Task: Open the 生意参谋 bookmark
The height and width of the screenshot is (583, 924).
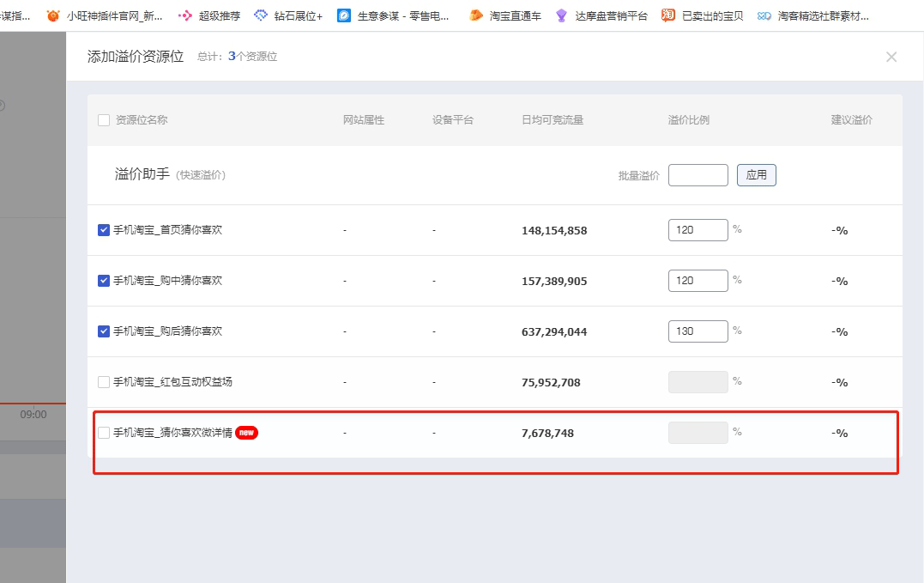Action: 394,15
